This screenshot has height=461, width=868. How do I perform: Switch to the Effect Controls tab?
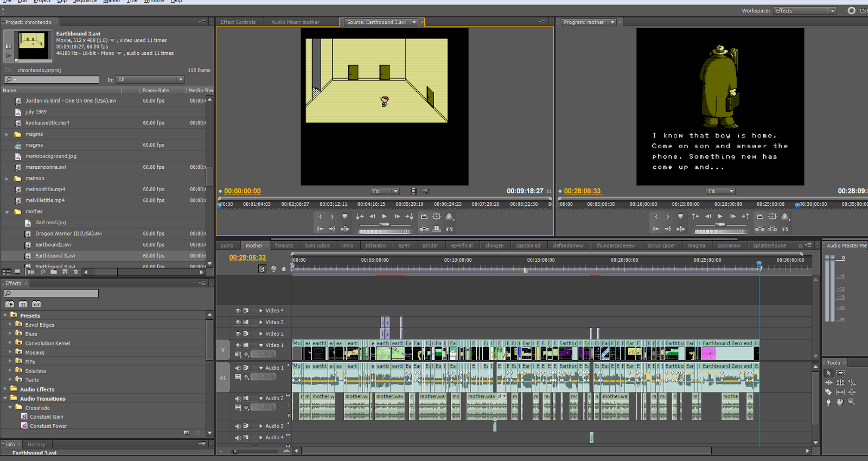(238, 22)
